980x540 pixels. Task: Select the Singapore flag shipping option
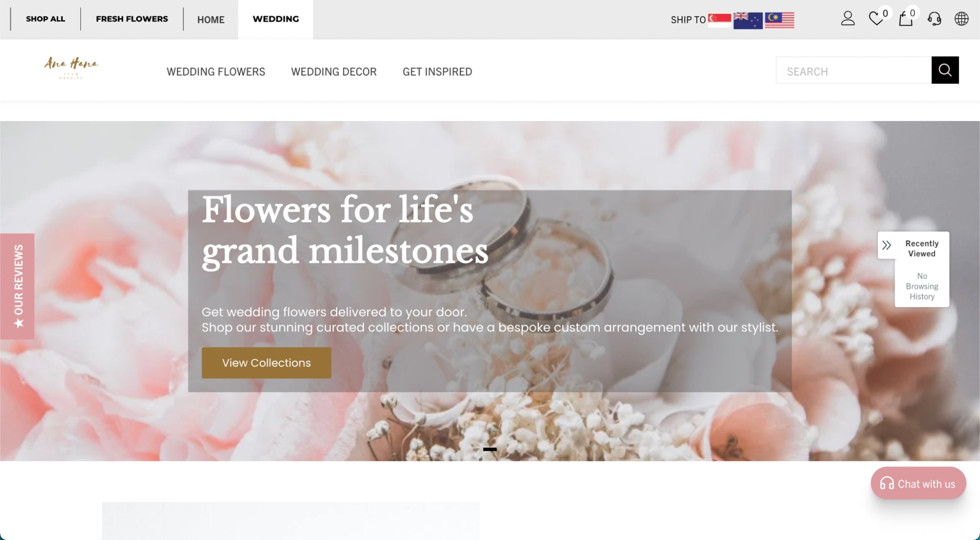pos(719,20)
